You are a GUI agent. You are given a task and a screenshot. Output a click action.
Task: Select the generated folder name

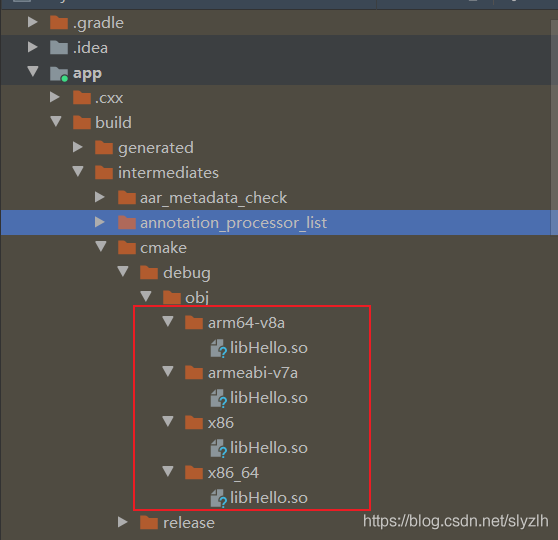(x=156, y=148)
